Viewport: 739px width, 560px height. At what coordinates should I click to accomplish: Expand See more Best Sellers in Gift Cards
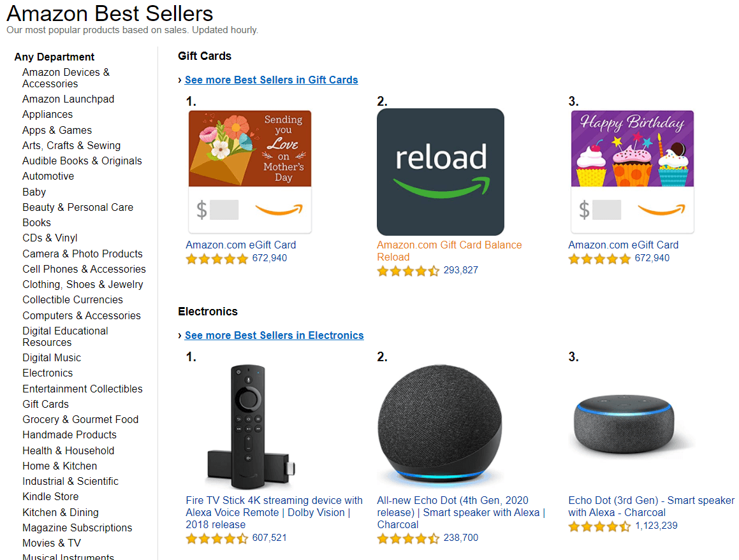pos(271,80)
